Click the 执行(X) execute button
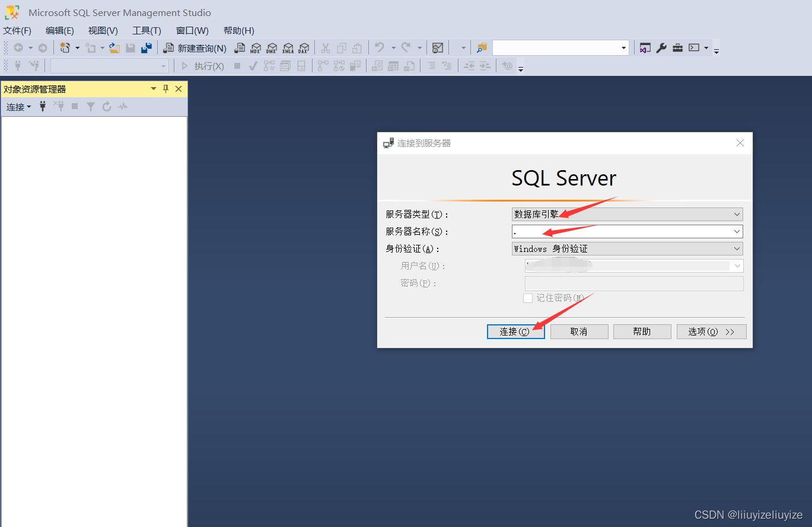Image resolution: width=812 pixels, height=527 pixels. [x=203, y=66]
